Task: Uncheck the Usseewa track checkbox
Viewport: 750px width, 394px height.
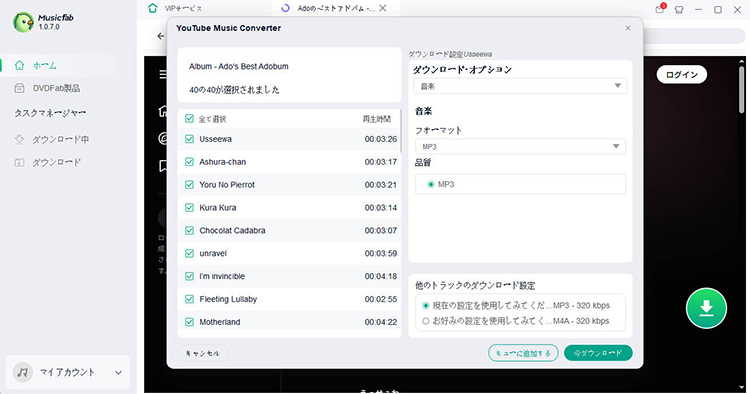Action: (189, 139)
